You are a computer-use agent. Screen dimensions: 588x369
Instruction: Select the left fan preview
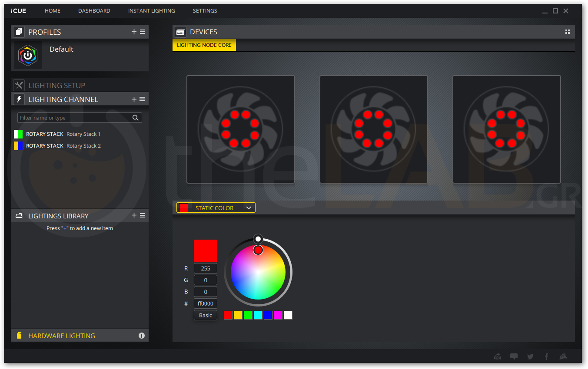tap(241, 129)
